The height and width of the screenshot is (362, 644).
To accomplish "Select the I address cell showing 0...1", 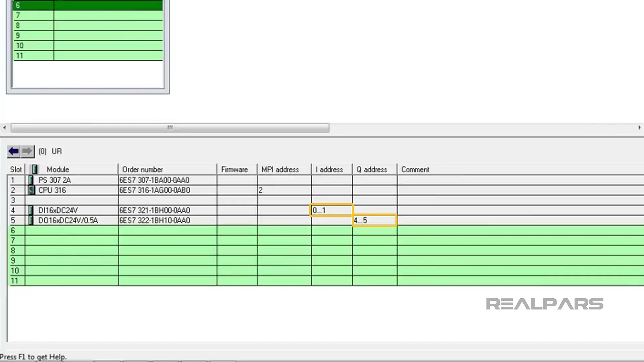I will coord(331,210).
